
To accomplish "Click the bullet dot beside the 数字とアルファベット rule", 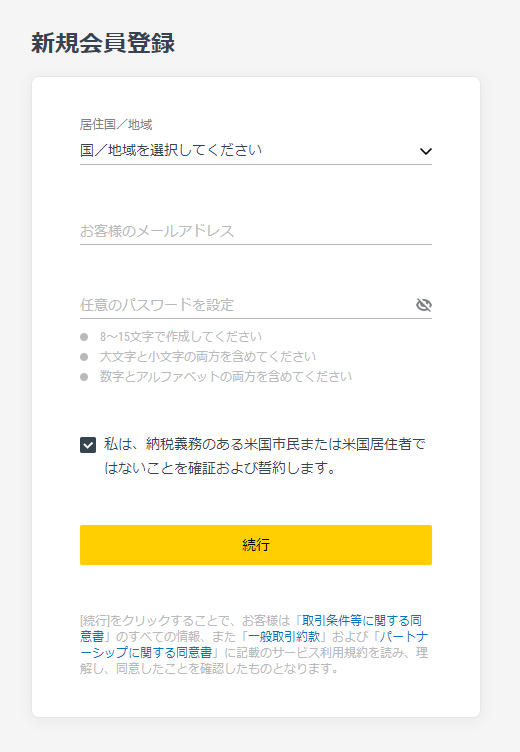I will [84, 377].
